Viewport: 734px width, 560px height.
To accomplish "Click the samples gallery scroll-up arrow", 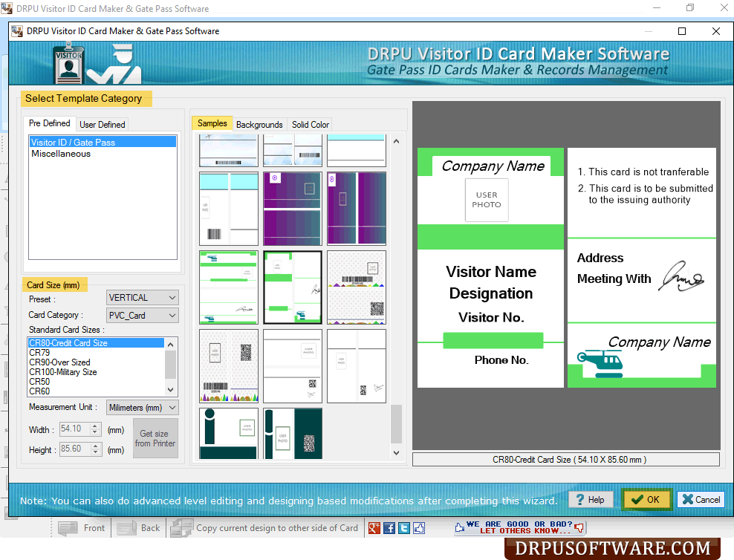I will [x=397, y=141].
